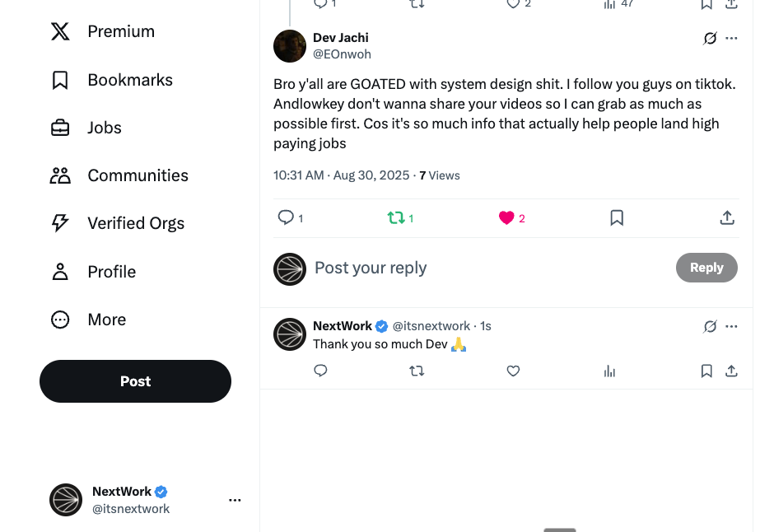This screenshot has width=760, height=532.
Task: Open Premium from the X sidebar
Action: [102, 31]
